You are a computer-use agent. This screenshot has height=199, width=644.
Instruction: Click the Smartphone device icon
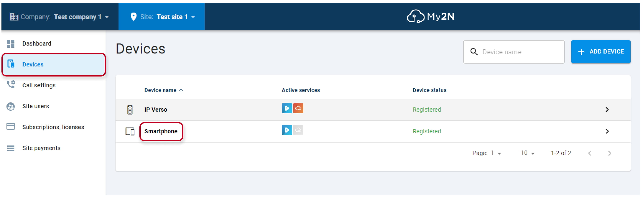130,131
